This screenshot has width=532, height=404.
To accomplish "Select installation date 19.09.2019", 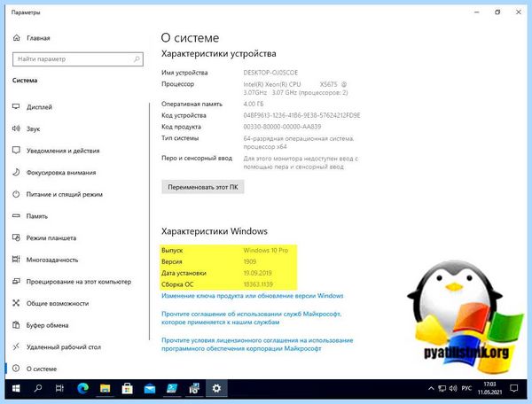I will tap(257, 273).
